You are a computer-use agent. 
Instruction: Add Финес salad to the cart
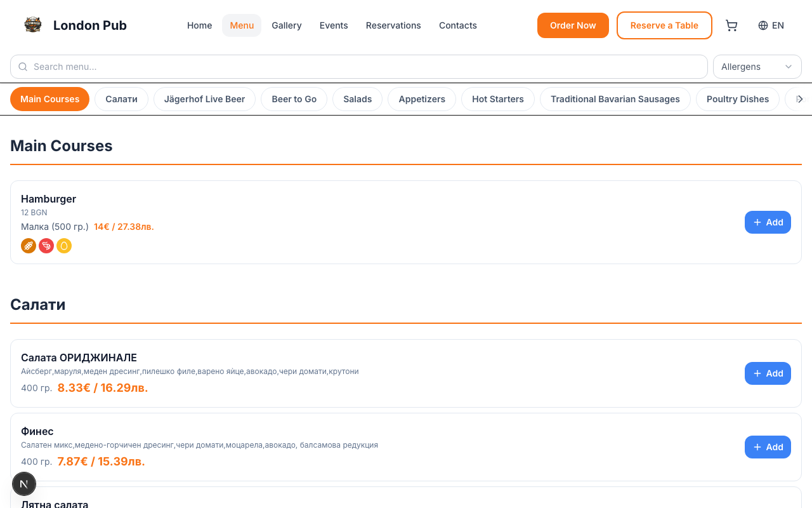point(768,447)
